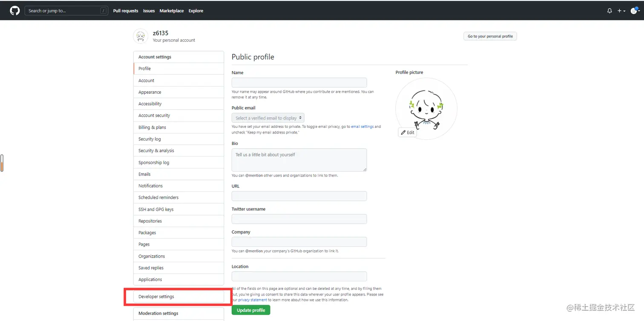Open Saved replies
The image size is (644, 321).
click(178, 268)
